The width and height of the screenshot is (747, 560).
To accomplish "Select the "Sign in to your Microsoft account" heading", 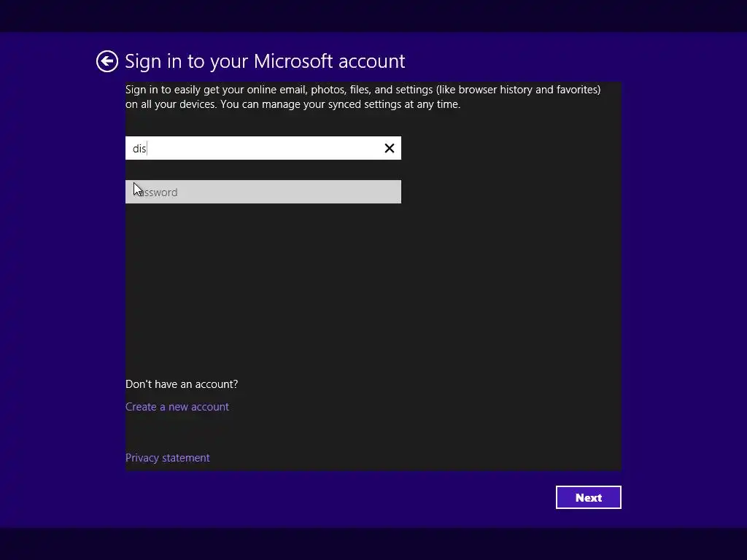I will coord(265,61).
